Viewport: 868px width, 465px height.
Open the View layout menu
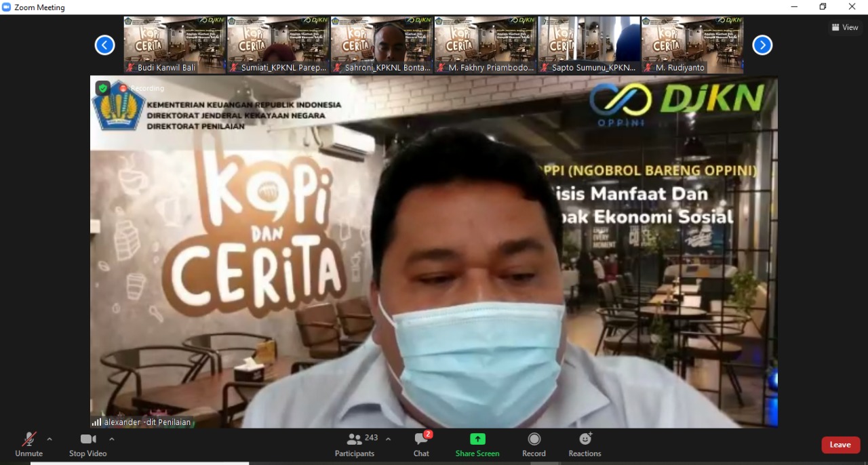coord(845,27)
